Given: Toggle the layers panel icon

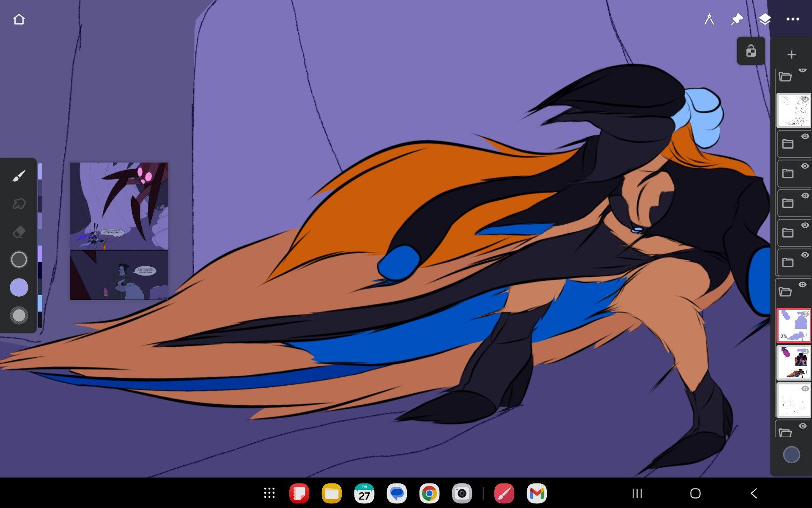Looking at the screenshot, I should point(765,19).
